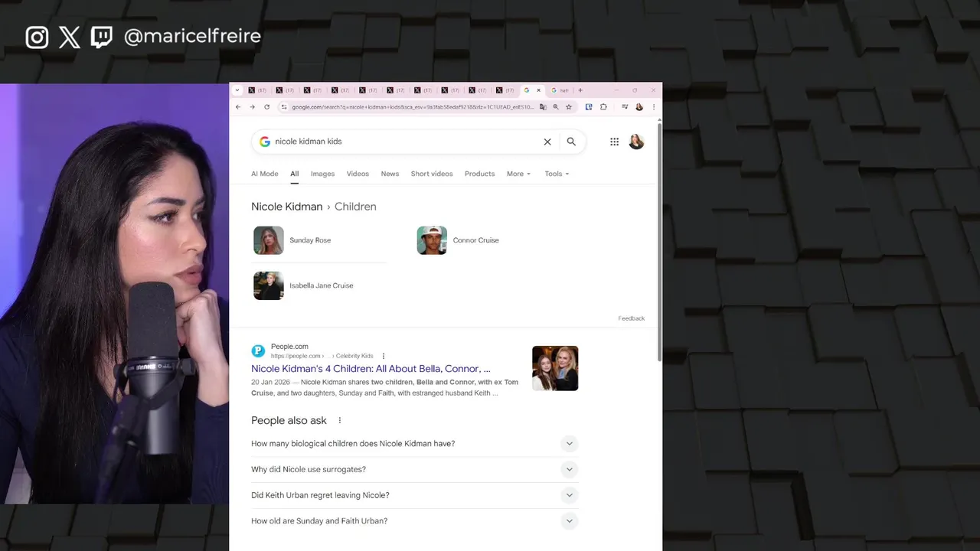Open the Isabella Jane Cruise name link
980x551 pixels.
321,285
